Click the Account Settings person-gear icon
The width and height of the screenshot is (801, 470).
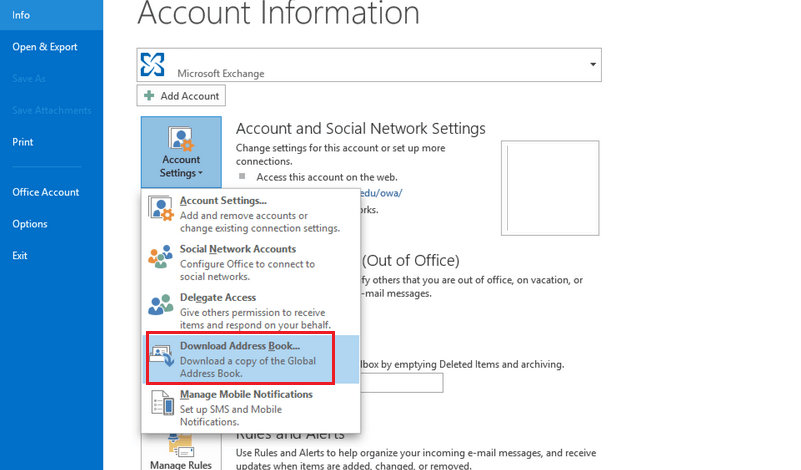click(x=181, y=139)
